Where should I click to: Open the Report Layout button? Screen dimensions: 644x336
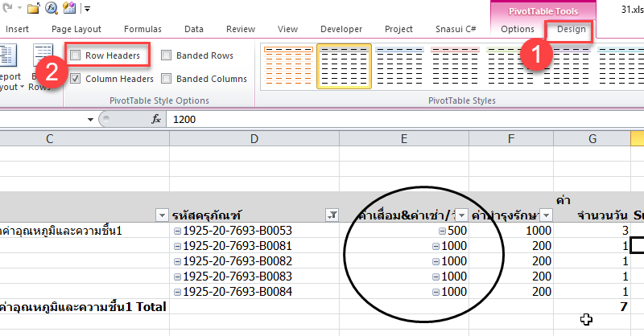coord(6,68)
